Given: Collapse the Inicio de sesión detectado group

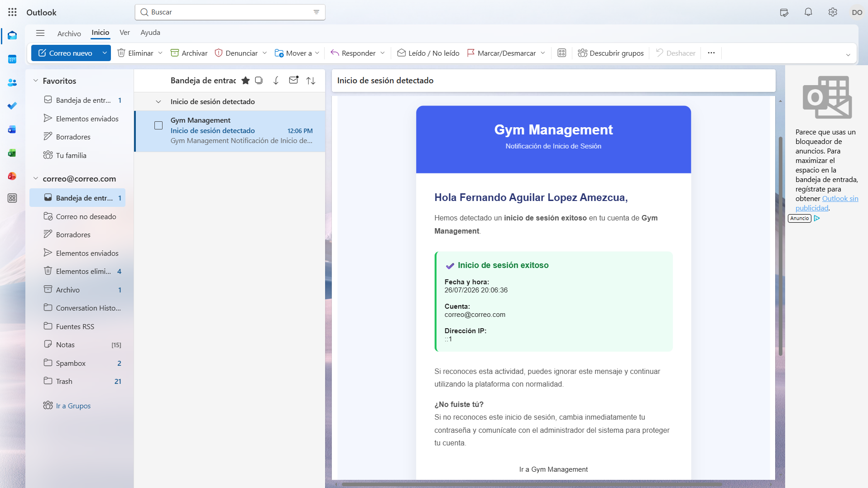Looking at the screenshot, I should coord(158,102).
